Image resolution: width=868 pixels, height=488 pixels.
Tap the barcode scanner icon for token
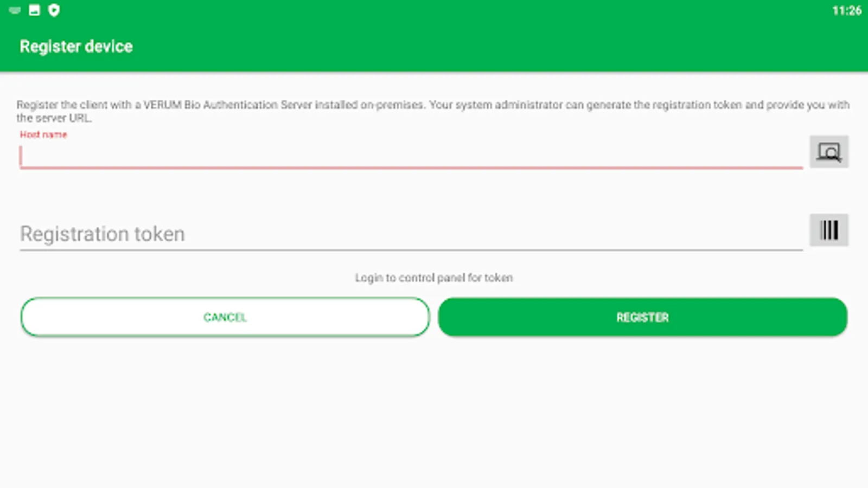point(829,230)
